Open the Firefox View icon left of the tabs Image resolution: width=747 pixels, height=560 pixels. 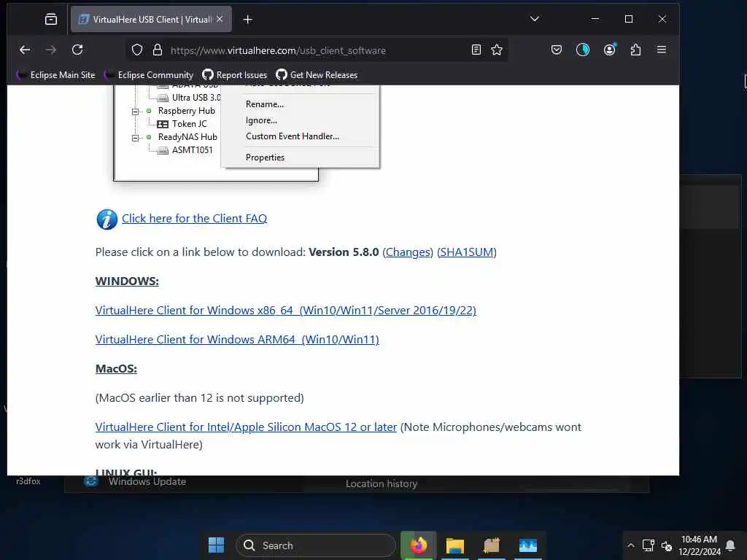51,19
